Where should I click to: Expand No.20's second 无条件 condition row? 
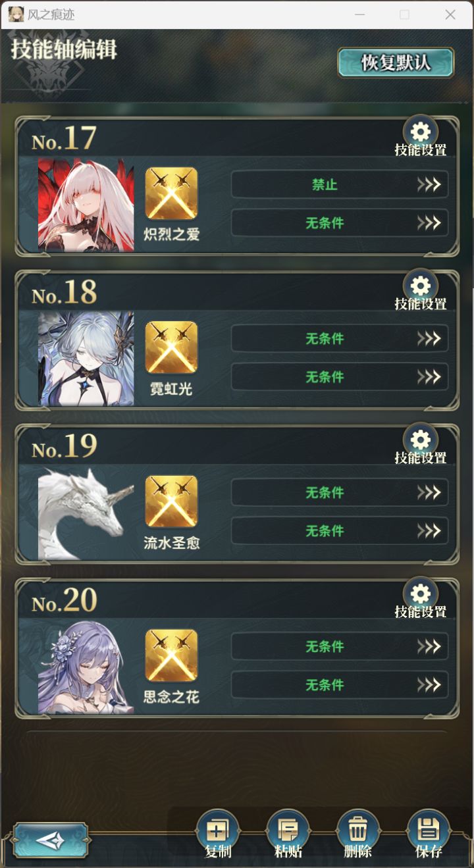click(340, 685)
